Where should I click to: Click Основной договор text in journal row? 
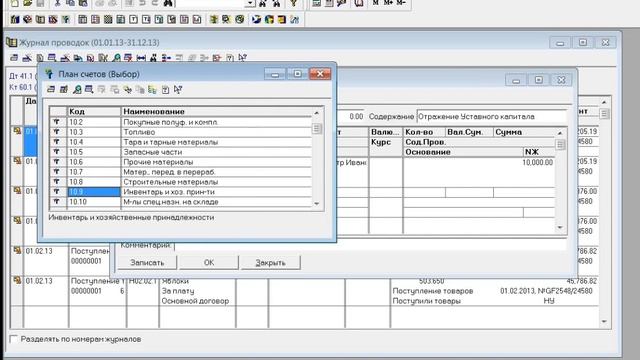(195, 301)
